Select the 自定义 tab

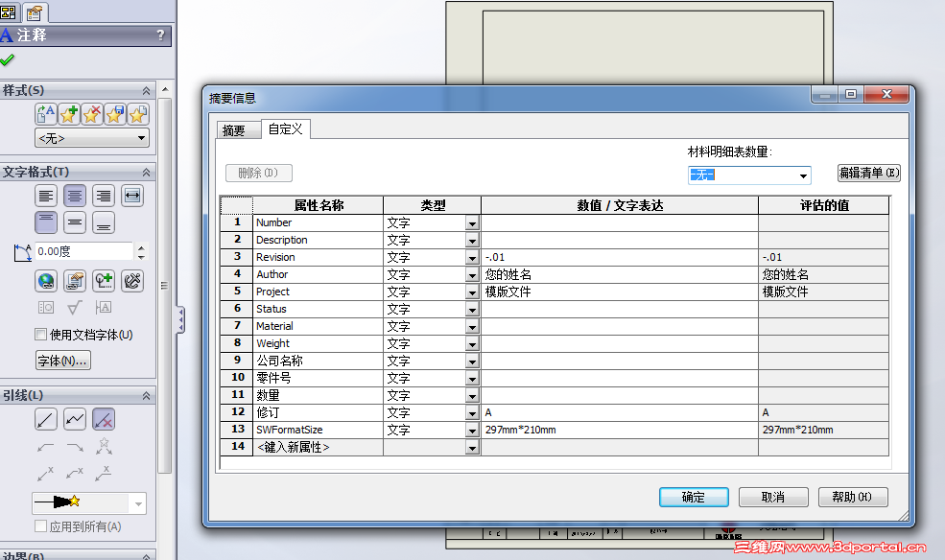coord(285,130)
